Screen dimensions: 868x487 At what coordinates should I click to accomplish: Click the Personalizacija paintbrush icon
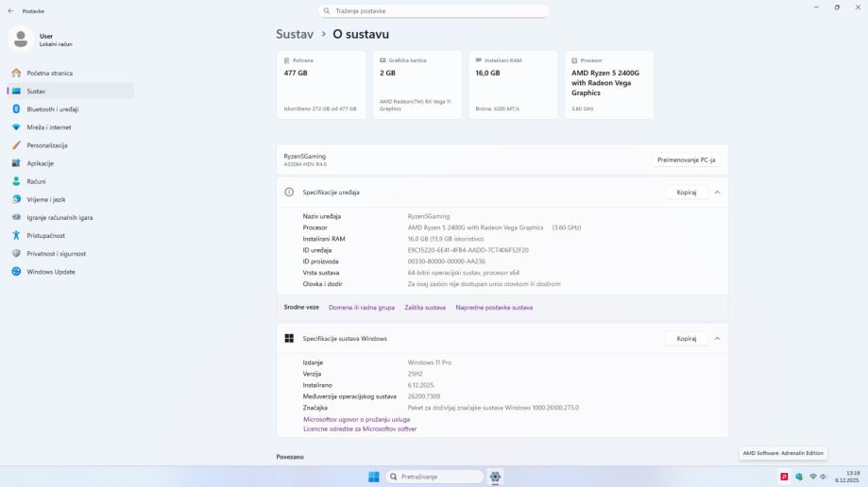[x=16, y=145]
